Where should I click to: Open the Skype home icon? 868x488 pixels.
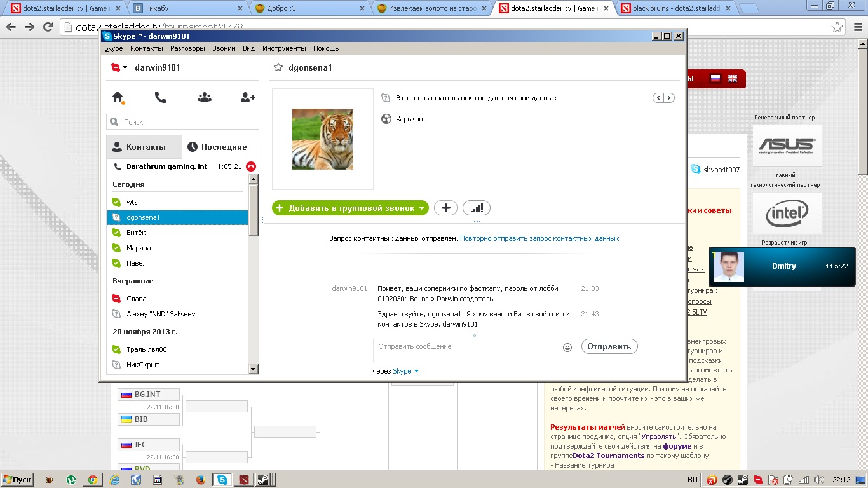point(118,97)
